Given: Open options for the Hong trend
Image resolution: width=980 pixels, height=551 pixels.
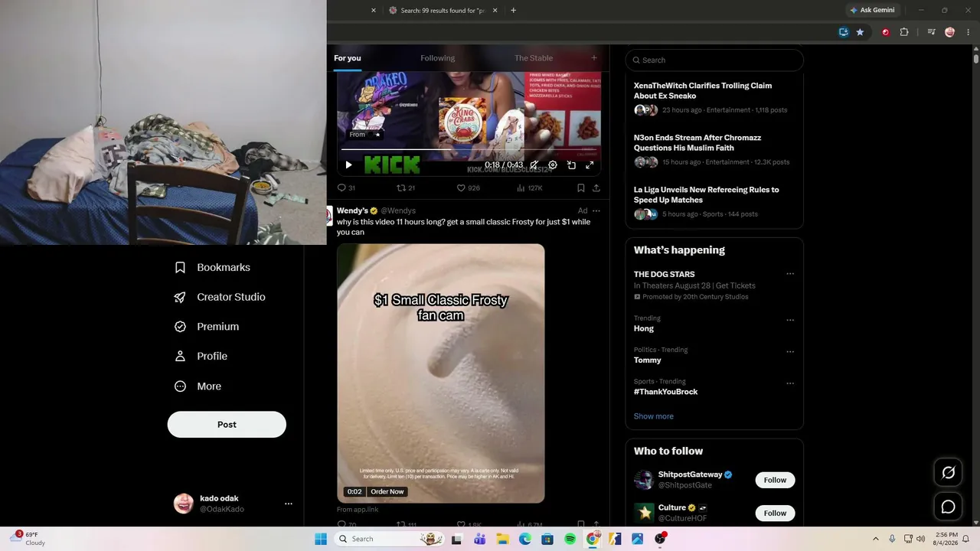Looking at the screenshot, I should coord(790,320).
